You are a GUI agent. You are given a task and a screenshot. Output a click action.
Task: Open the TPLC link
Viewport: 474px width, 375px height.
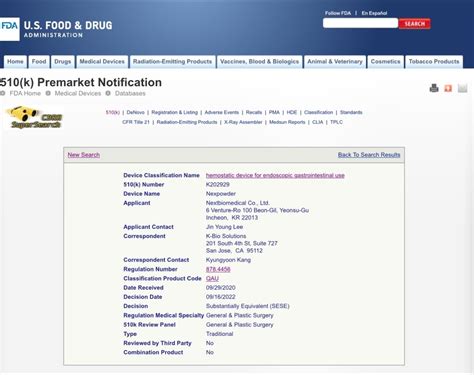(x=336, y=122)
